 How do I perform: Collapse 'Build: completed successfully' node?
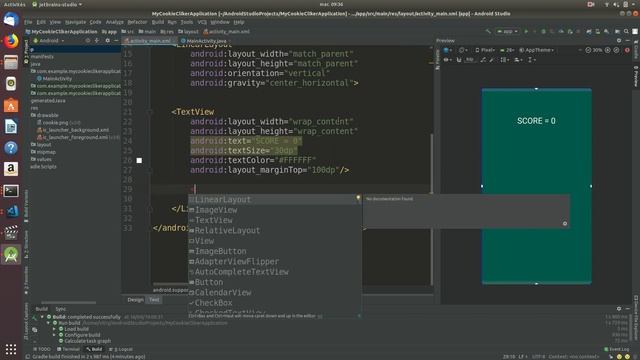[42, 317]
